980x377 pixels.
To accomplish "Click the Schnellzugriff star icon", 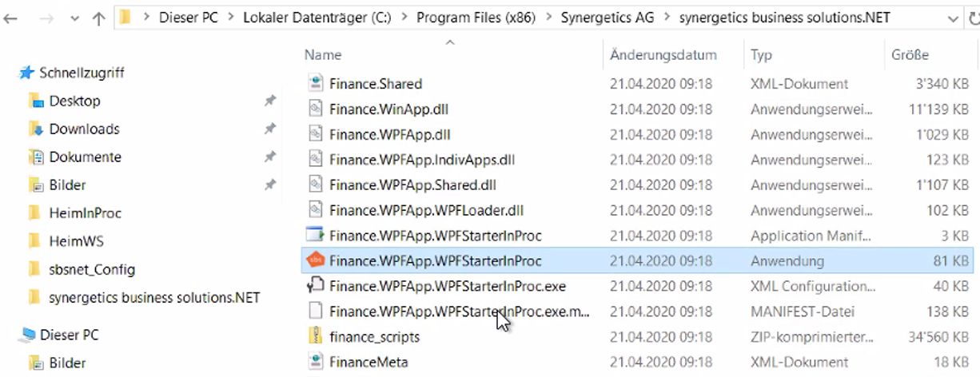I will point(26,73).
